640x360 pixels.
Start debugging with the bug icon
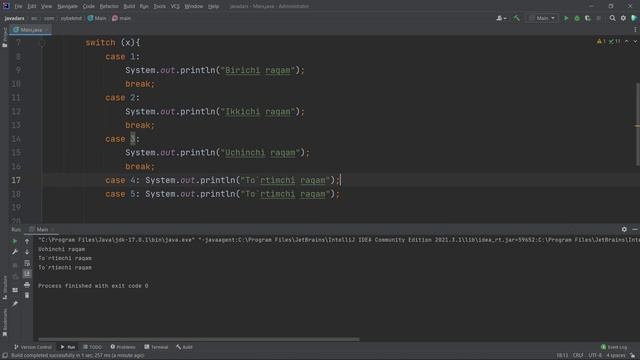pyautogui.click(x=577, y=18)
